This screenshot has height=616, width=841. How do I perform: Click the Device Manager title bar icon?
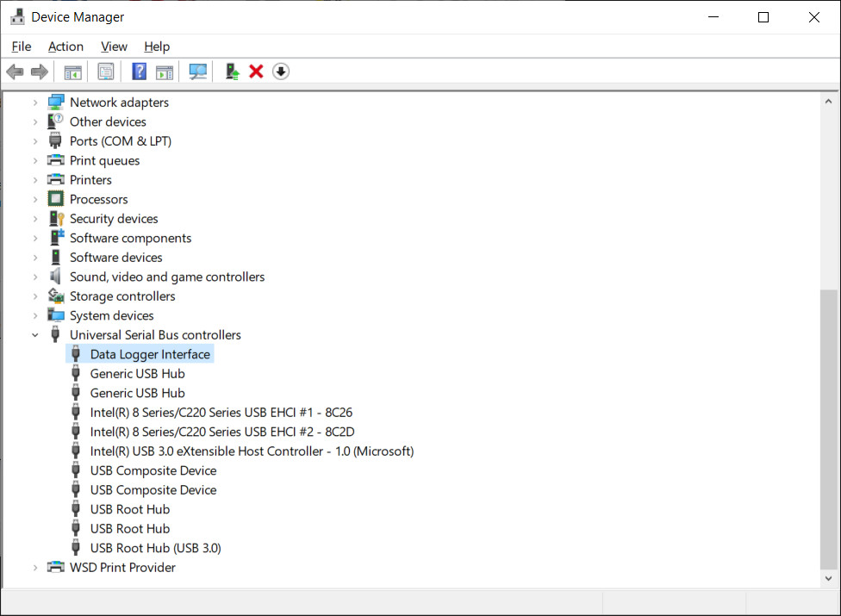click(x=18, y=17)
